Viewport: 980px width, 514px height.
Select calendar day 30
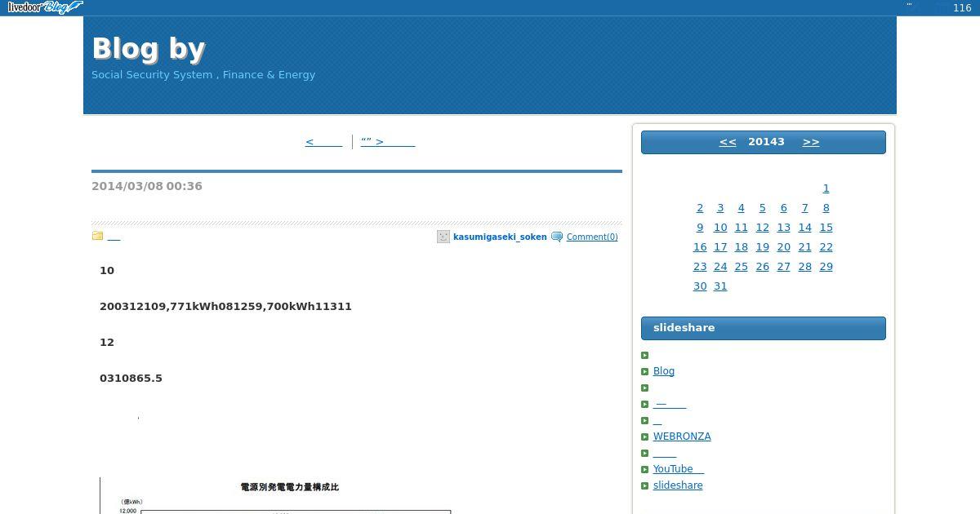(x=700, y=286)
